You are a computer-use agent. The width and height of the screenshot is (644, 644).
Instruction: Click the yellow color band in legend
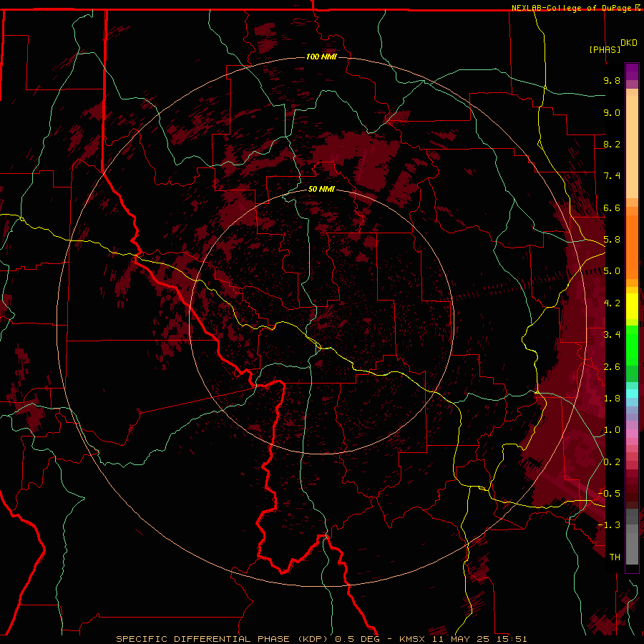tap(632, 306)
